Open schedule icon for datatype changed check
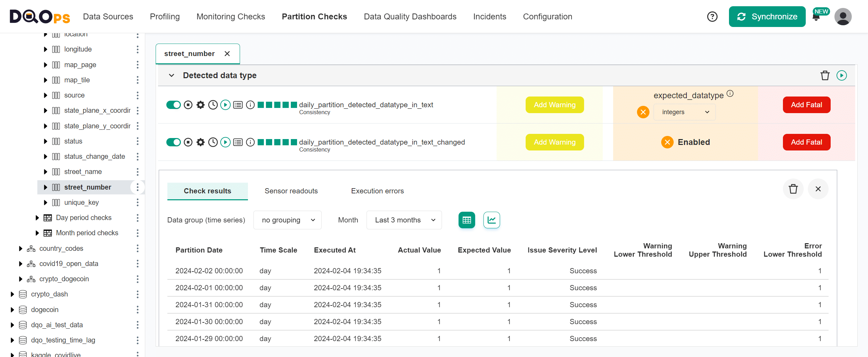 pyautogui.click(x=213, y=142)
